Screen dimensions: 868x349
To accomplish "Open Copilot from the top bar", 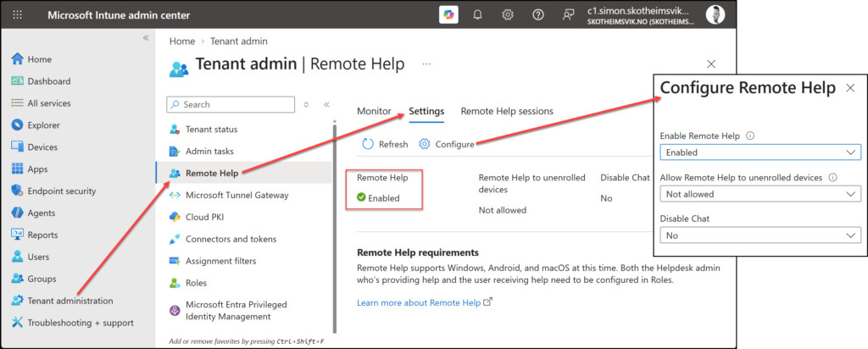I will tap(448, 15).
